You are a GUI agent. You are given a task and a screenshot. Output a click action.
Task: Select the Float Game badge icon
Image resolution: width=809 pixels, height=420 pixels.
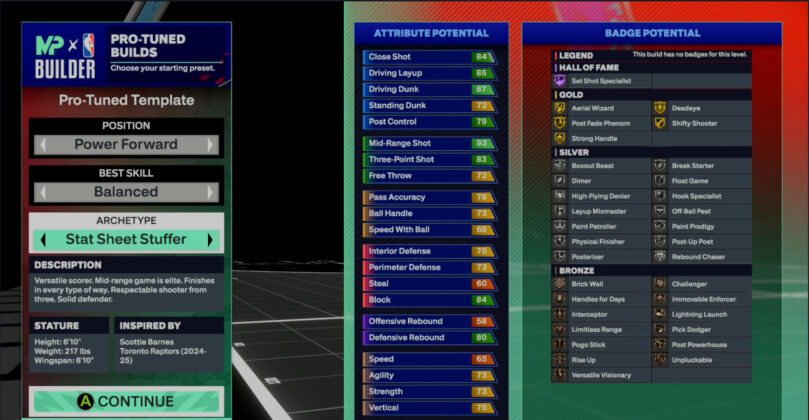click(x=660, y=181)
